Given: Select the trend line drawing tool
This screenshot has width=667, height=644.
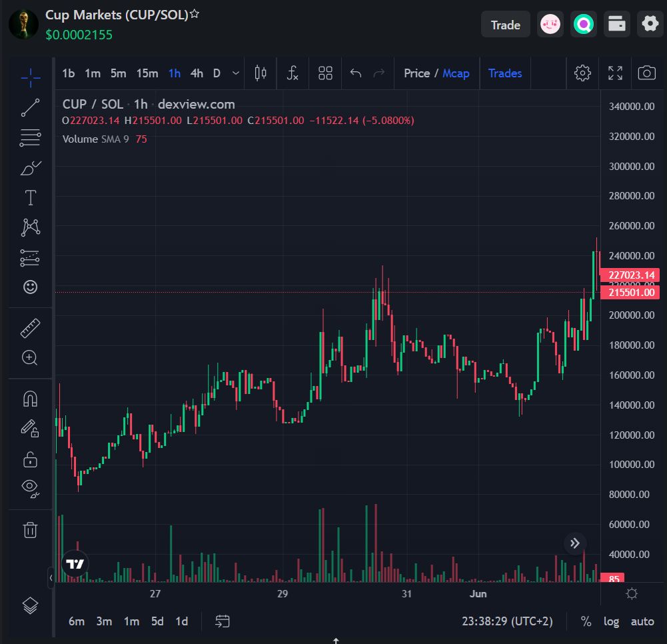Looking at the screenshot, I should click(x=31, y=108).
